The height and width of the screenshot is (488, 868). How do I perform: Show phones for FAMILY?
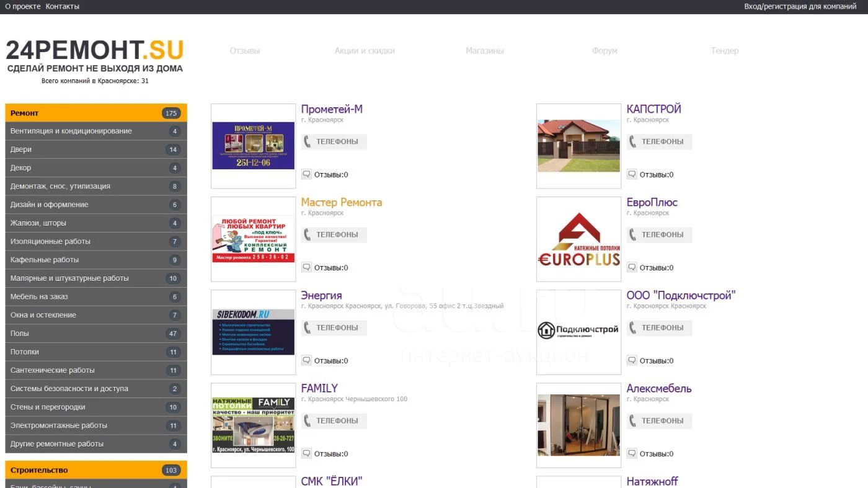tap(334, 420)
